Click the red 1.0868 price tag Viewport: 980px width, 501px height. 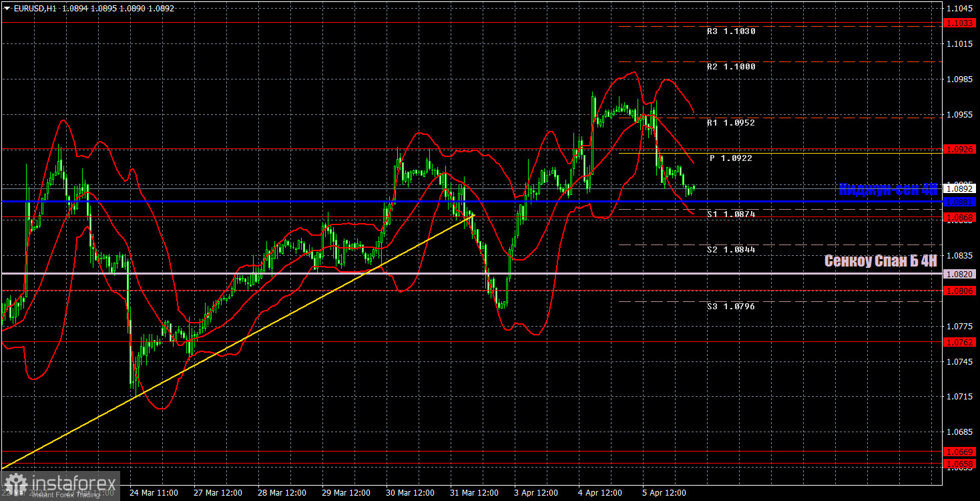(961, 217)
